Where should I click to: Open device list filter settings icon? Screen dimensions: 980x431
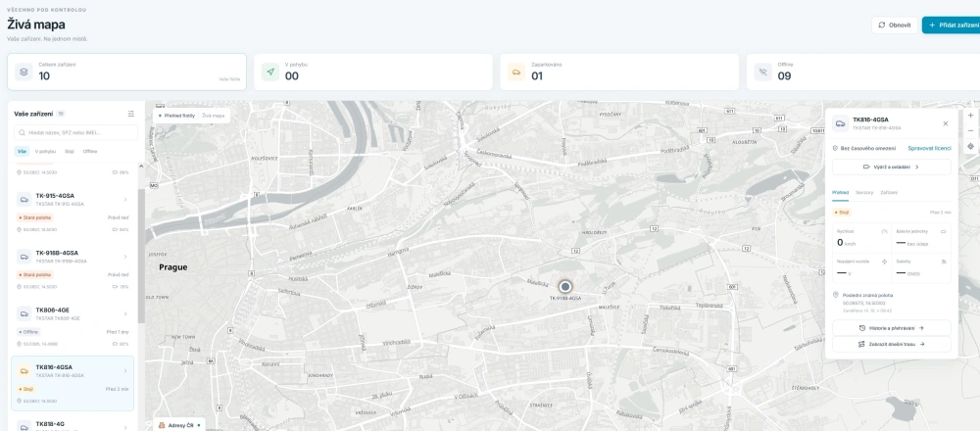click(x=131, y=114)
